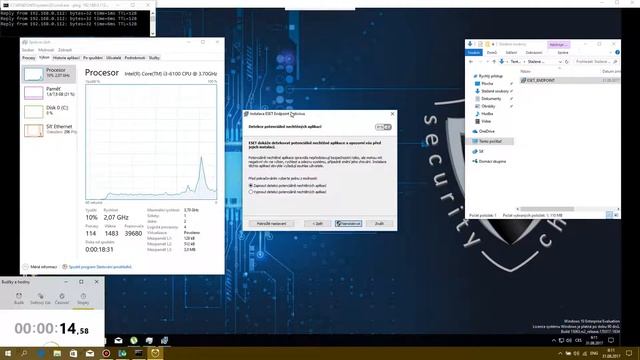Select OneDrive in Explorer sidebar
The width and height of the screenshot is (640, 360).
(x=483, y=131)
